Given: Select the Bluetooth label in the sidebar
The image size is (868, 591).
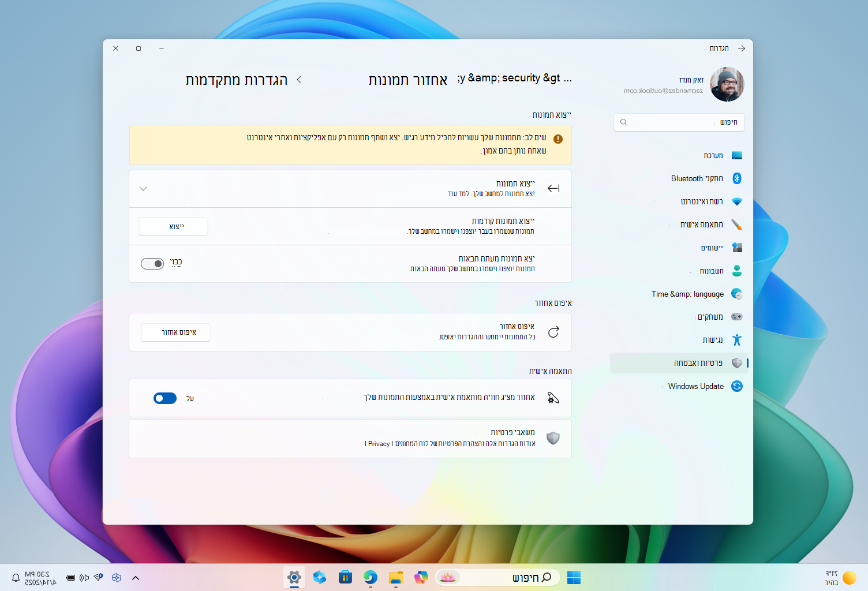Looking at the screenshot, I should [x=697, y=178].
